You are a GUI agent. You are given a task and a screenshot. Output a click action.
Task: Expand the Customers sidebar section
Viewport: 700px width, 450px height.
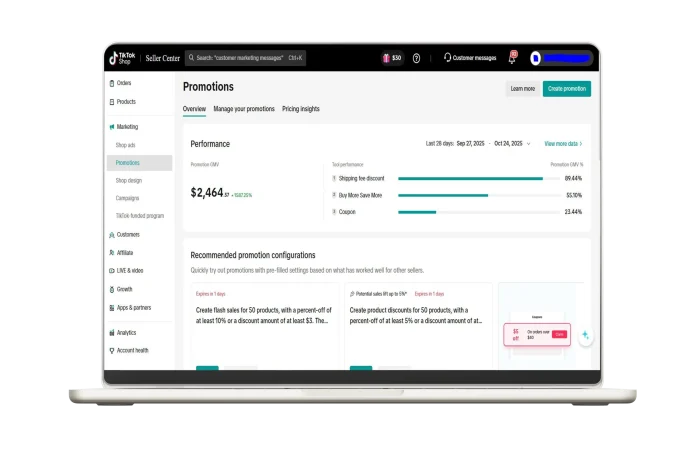(127, 235)
